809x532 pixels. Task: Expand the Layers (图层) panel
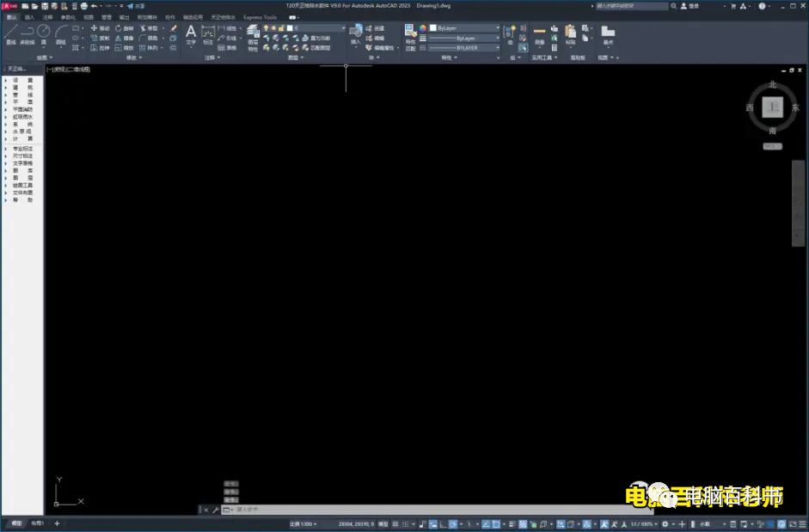[296, 58]
